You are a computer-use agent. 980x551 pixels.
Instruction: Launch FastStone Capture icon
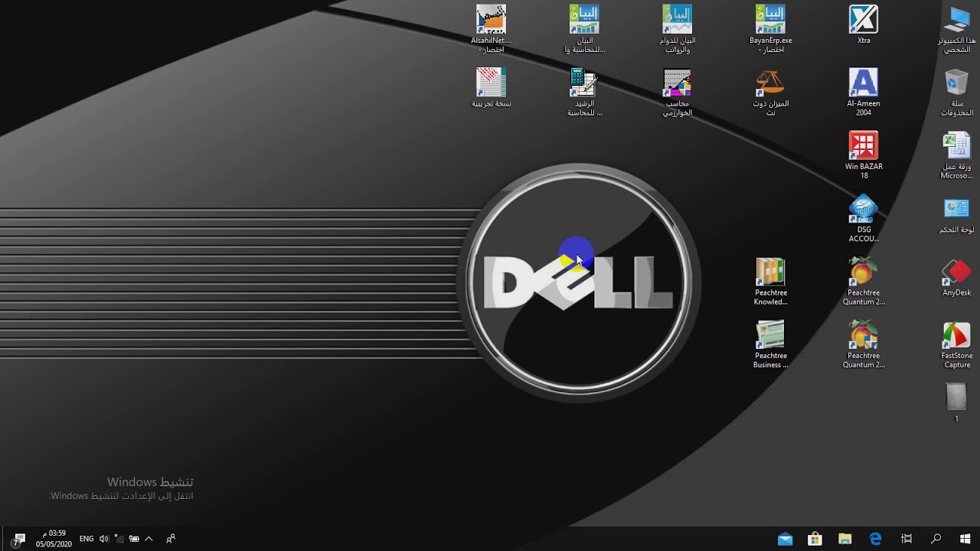[x=957, y=344]
